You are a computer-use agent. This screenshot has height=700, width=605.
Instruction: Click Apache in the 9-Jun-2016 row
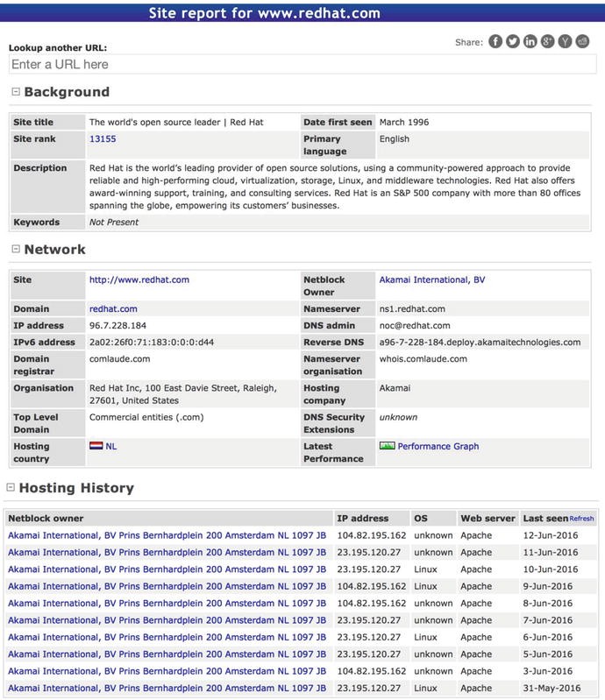coord(476,586)
